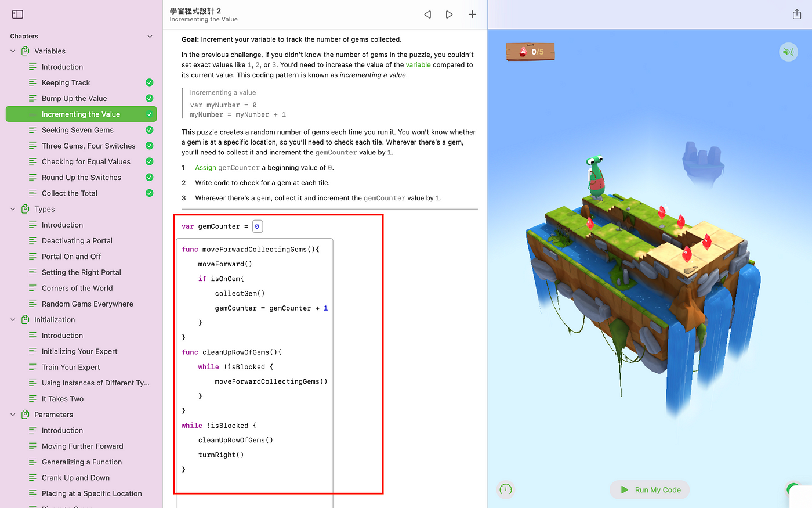812x508 pixels.
Task: Collapse the Variables chapter
Action: [x=13, y=51]
